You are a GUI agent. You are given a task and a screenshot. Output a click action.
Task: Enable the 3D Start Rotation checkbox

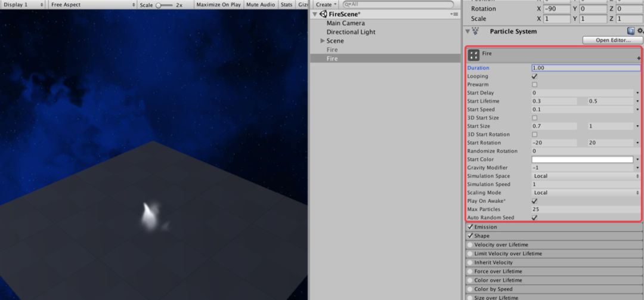pos(534,134)
